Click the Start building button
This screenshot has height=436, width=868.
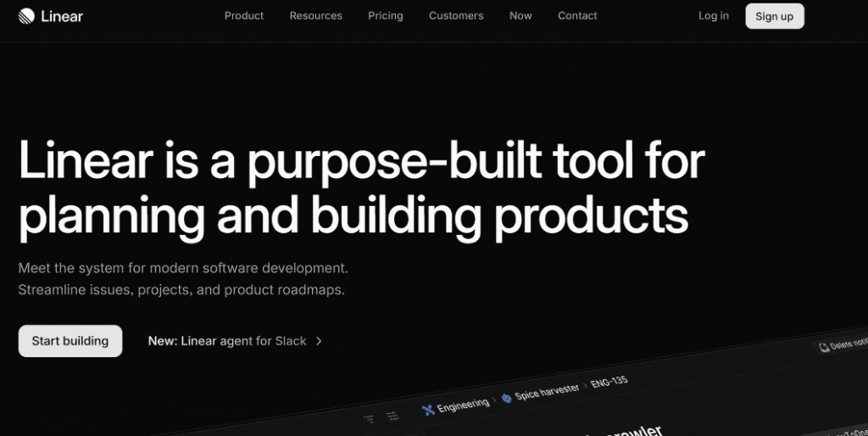(x=70, y=341)
